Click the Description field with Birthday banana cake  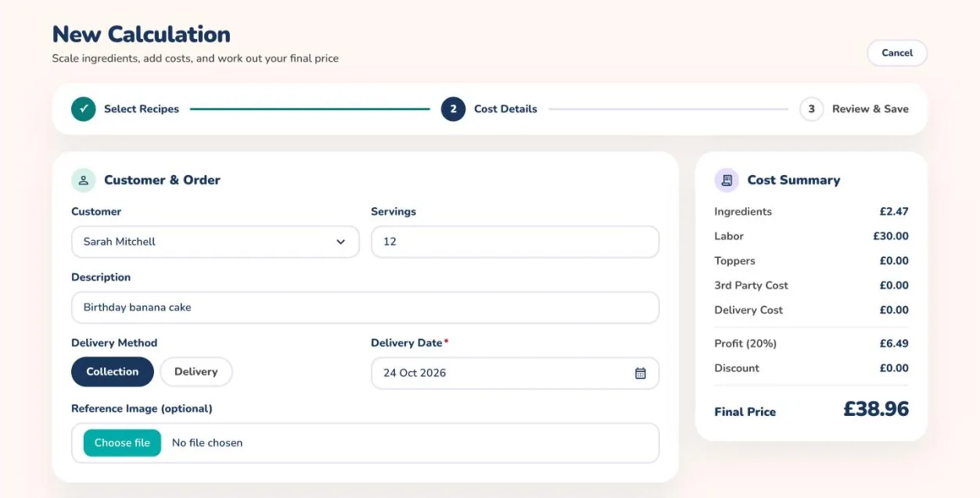pyautogui.click(x=365, y=307)
